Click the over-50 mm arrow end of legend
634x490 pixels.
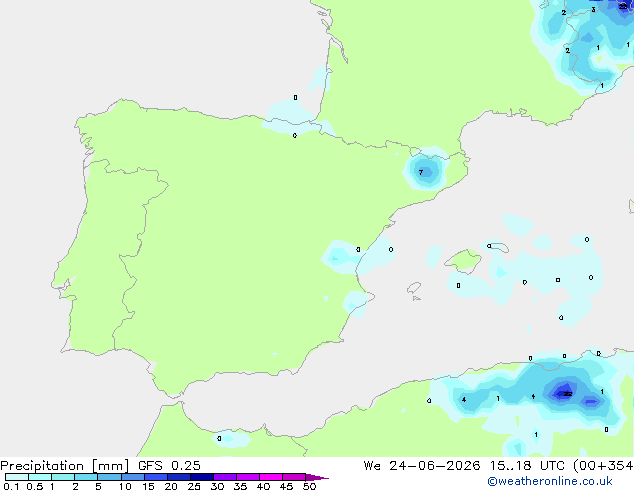click(317, 477)
